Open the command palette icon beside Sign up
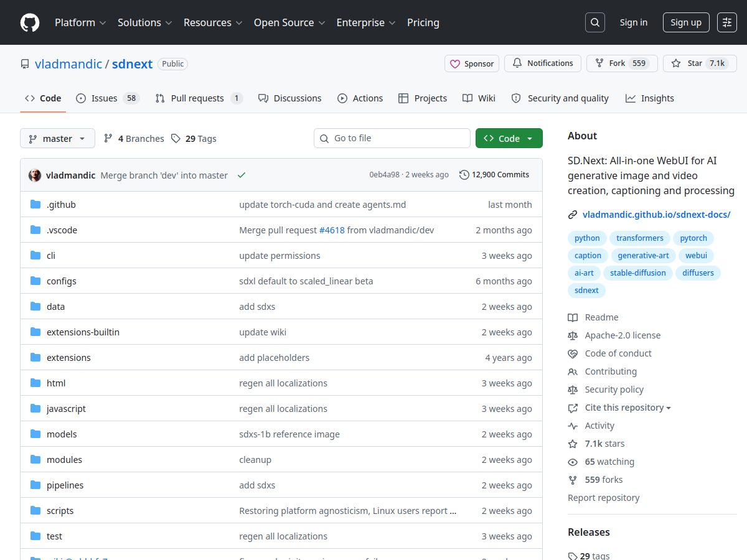 (x=726, y=22)
